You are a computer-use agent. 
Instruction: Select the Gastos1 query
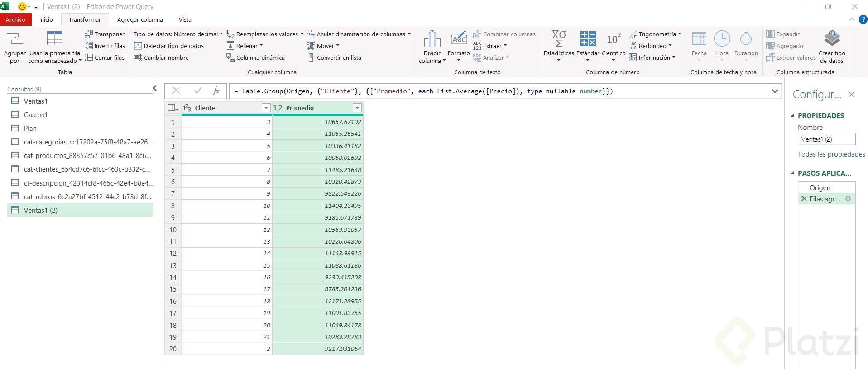(x=81, y=115)
